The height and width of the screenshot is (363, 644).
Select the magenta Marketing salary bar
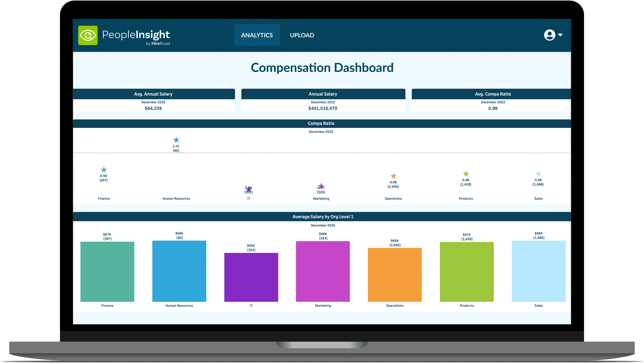[323, 271]
